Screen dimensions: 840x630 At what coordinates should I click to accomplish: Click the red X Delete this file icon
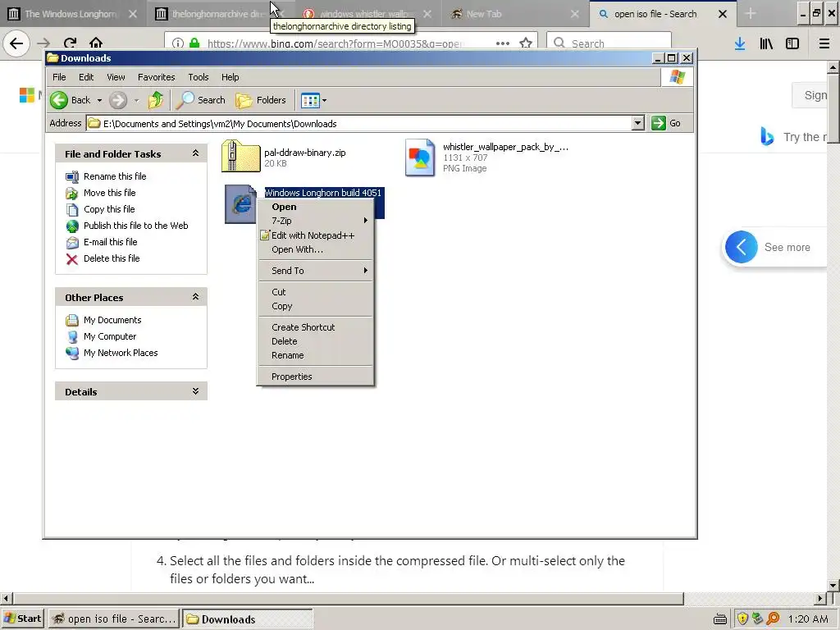[72, 259]
